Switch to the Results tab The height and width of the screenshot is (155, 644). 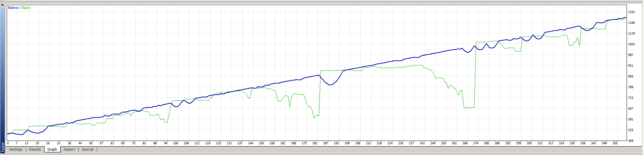35,149
